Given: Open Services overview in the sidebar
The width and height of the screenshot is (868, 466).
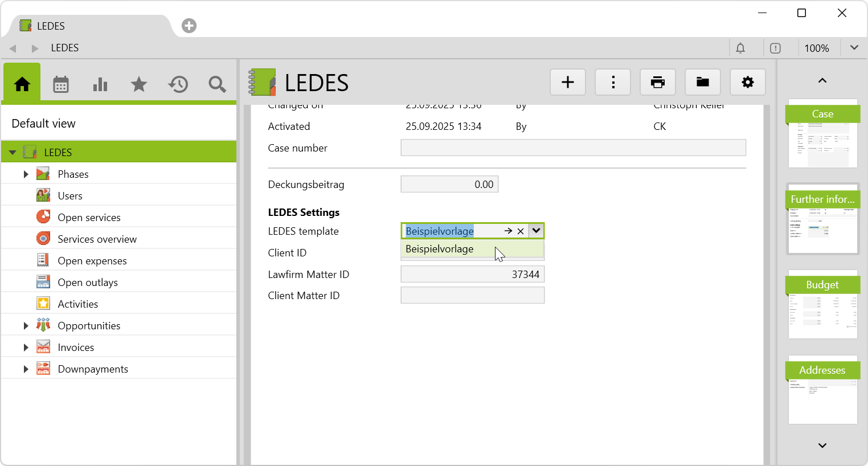Looking at the screenshot, I should pyautogui.click(x=97, y=239).
